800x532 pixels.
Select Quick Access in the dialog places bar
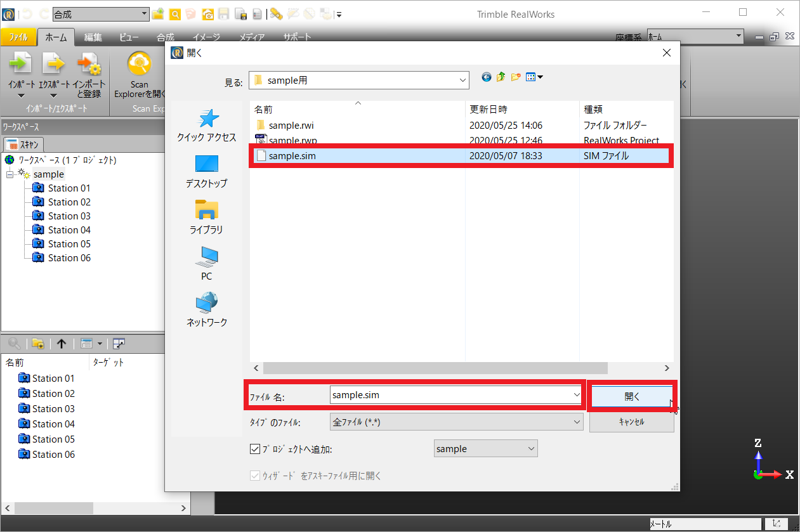[207, 125]
